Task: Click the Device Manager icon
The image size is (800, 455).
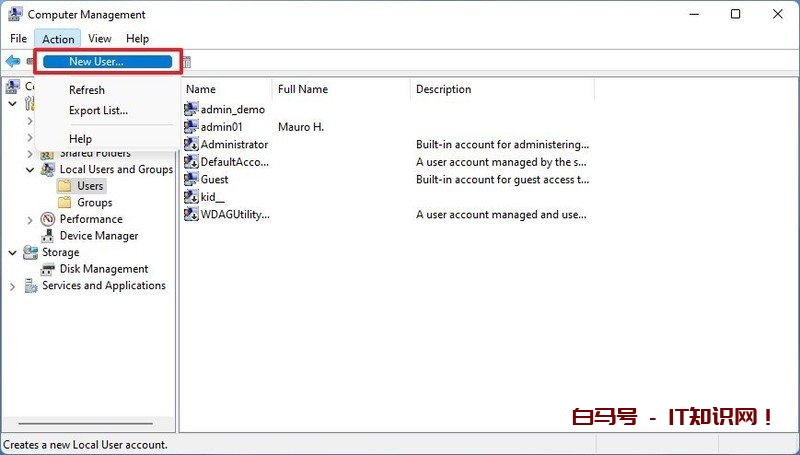Action: tap(48, 236)
